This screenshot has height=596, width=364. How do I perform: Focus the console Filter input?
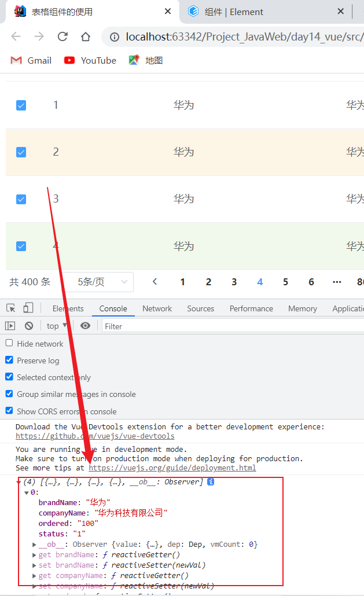pyautogui.click(x=233, y=326)
